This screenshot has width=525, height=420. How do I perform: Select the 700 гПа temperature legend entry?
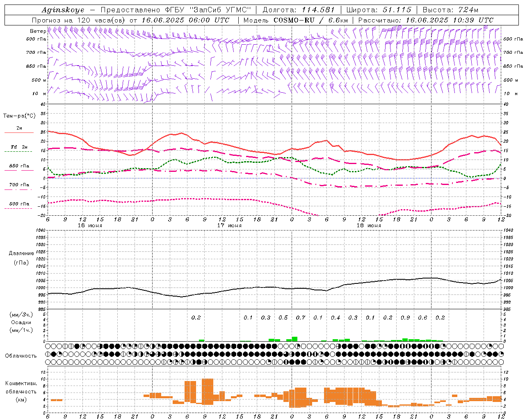pos(19,185)
